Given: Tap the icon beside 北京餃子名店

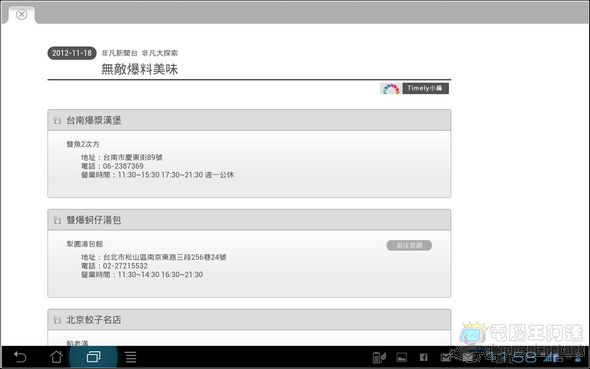Looking at the screenshot, I should coord(57,320).
